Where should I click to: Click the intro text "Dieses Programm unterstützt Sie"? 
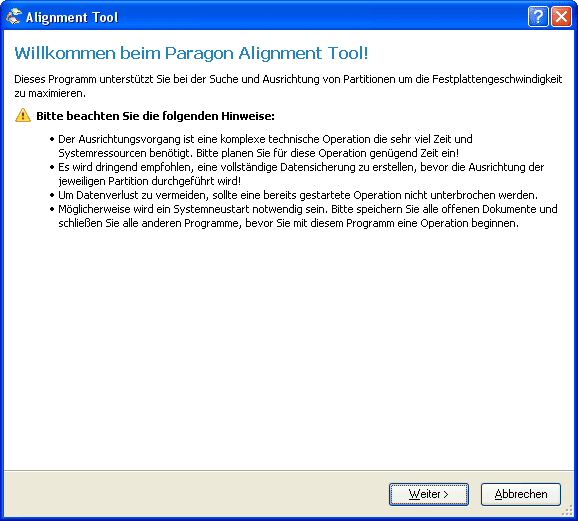[288, 86]
